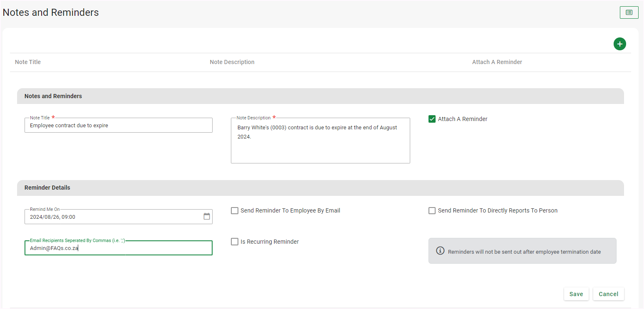Add a new note with the green plus
The height and width of the screenshot is (309, 644).
[x=619, y=44]
